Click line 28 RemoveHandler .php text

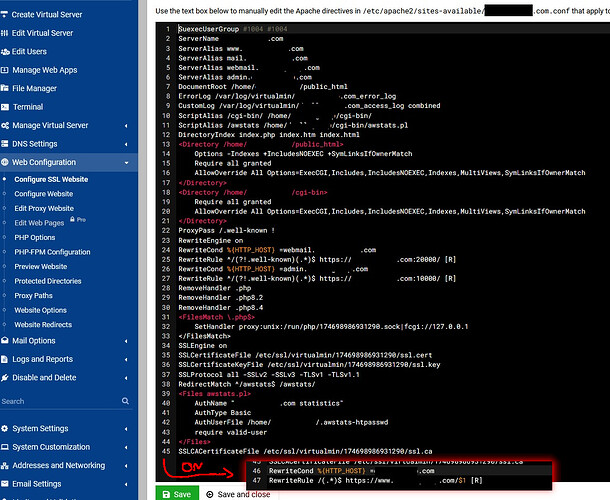[x=214, y=288]
